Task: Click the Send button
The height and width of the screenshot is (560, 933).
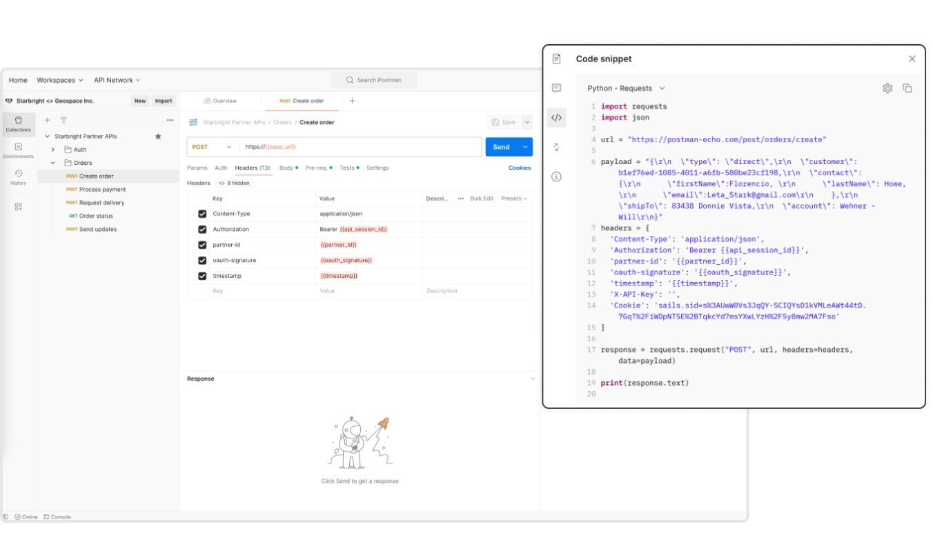Action: pyautogui.click(x=502, y=147)
